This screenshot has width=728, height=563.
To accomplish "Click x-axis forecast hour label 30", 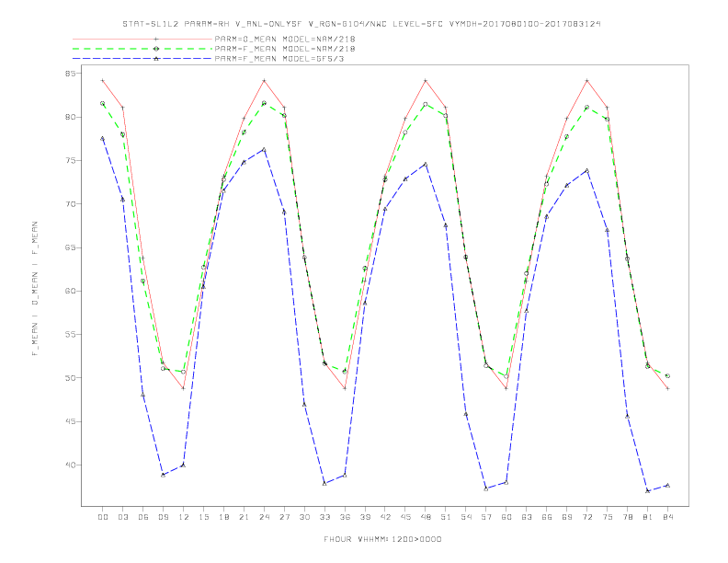I will click(304, 517).
